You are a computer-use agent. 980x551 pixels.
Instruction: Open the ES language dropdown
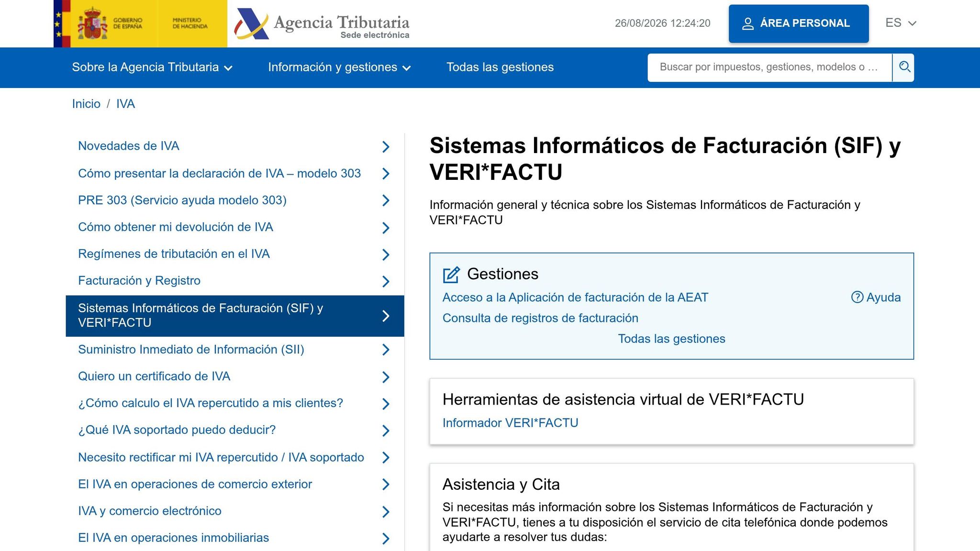click(901, 23)
